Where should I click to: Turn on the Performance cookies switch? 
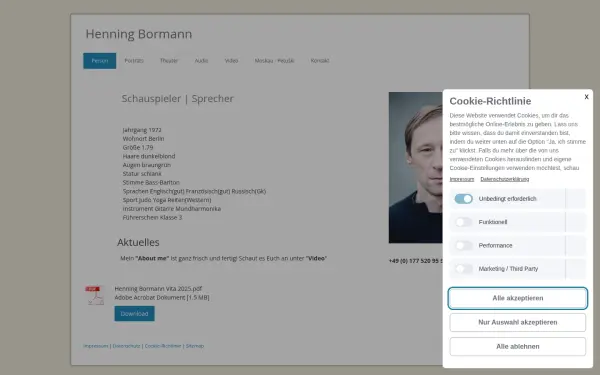(x=463, y=245)
